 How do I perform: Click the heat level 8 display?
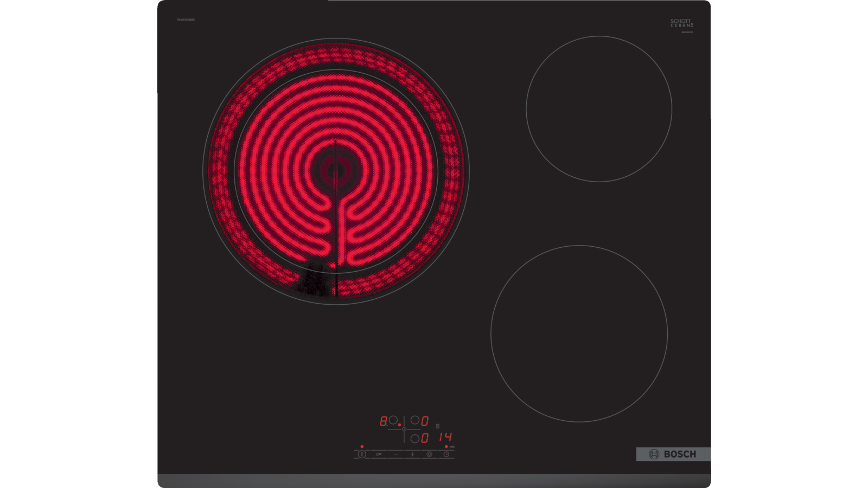point(383,421)
